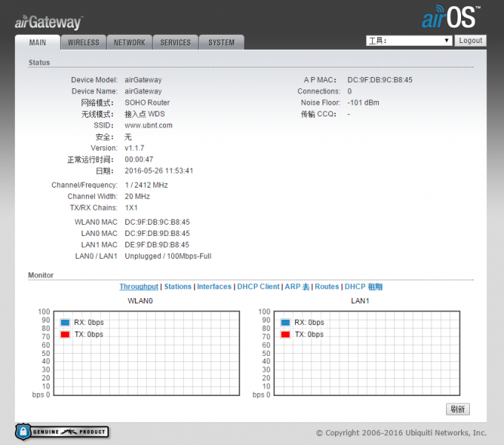Open the Stations monitor link
Screen dimensions: 504x445
coord(178,287)
